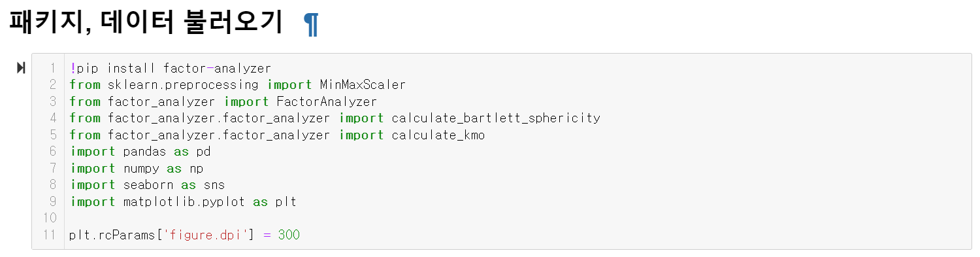Open the pilcrow anchor link beside the heading
The height and width of the screenshot is (257, 980).
[x=311, y=24]
